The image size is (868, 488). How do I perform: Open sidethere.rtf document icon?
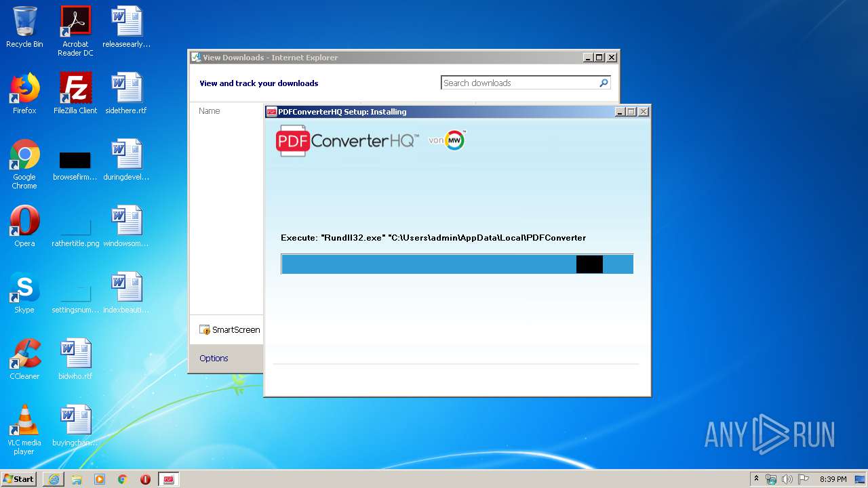(126, 94)
